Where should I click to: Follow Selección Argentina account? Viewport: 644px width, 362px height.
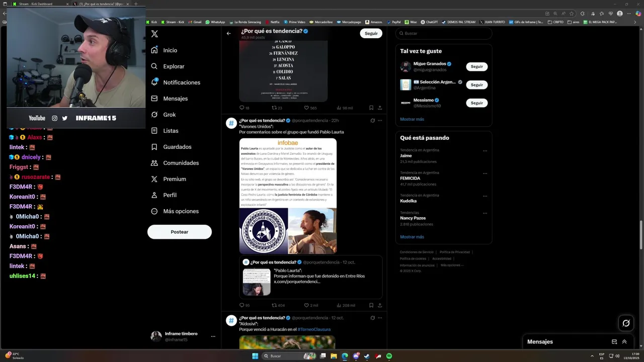click(x=476, y=84)
